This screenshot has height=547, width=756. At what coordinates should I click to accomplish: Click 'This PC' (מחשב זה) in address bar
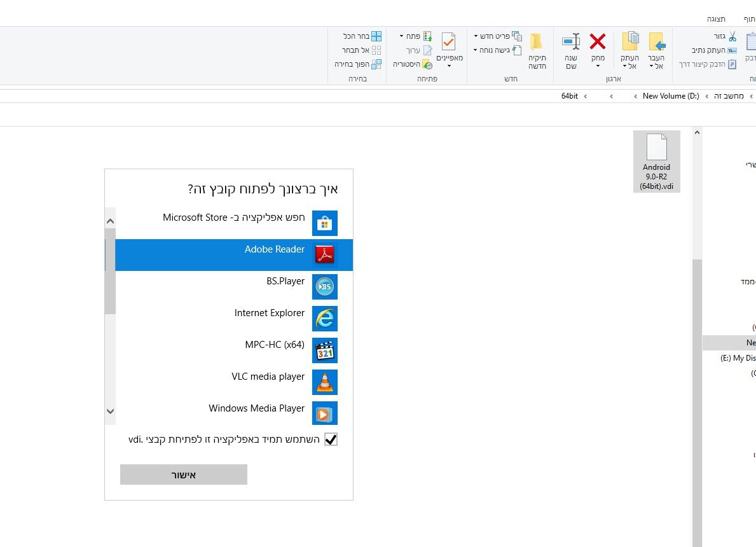[x=729, y=96]
